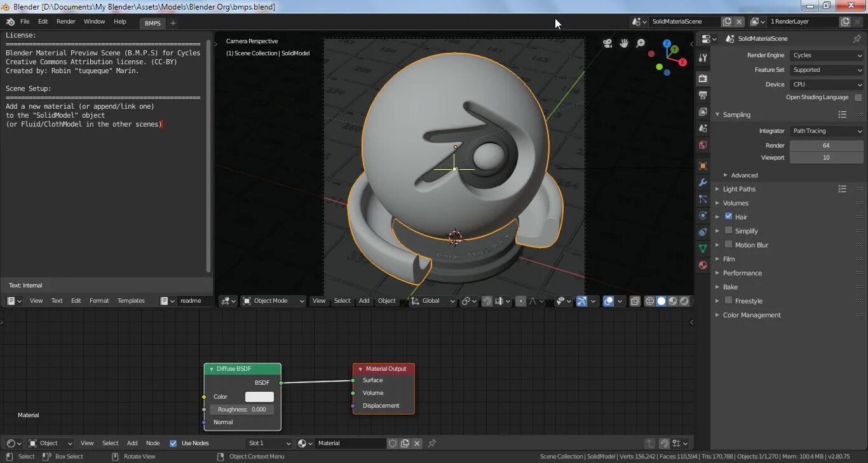Open the Render menu
Screen dimensions: 868x463
tap(66, 22)
